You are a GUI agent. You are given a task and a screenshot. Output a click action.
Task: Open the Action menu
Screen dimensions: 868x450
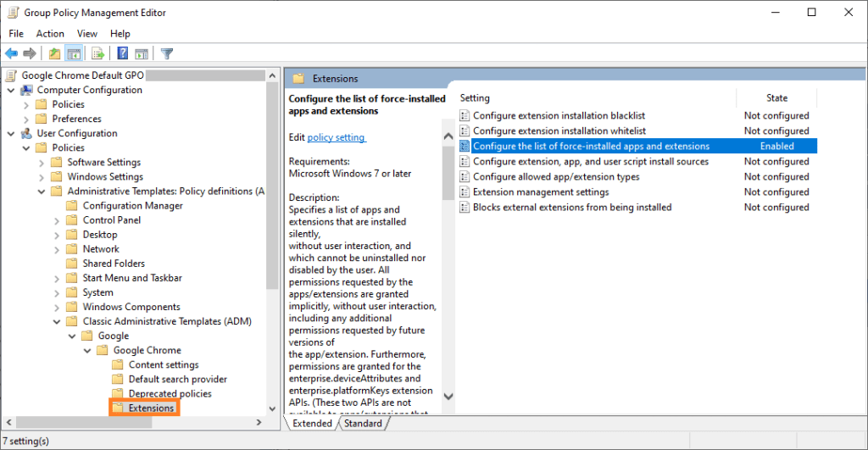(50, 34)
